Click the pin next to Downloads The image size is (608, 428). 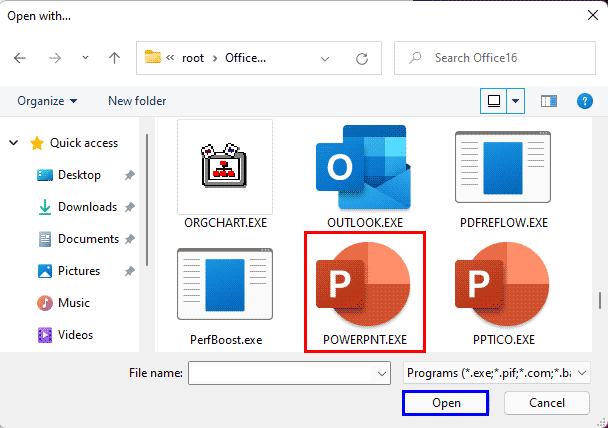(130, 207)
